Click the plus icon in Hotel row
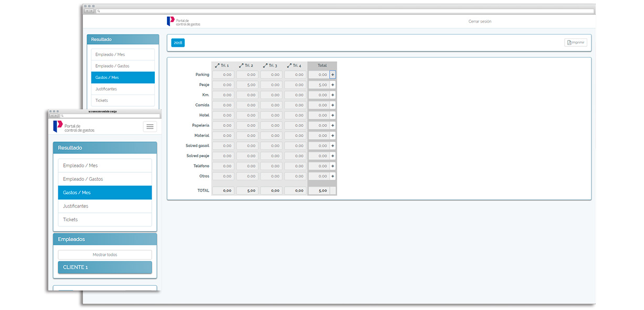 [x=333, y=115]
